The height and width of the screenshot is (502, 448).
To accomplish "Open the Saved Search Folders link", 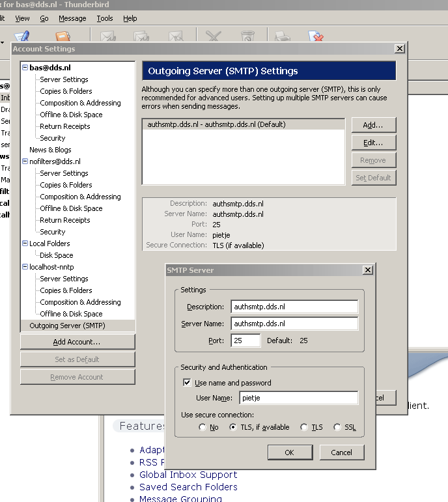I will tap(188, 487).
